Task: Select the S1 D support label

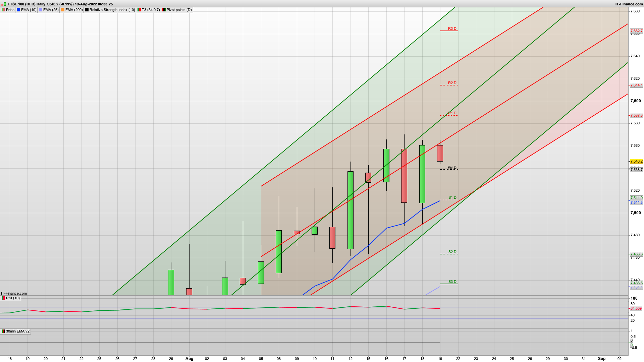Action: [x=452, y=197]
